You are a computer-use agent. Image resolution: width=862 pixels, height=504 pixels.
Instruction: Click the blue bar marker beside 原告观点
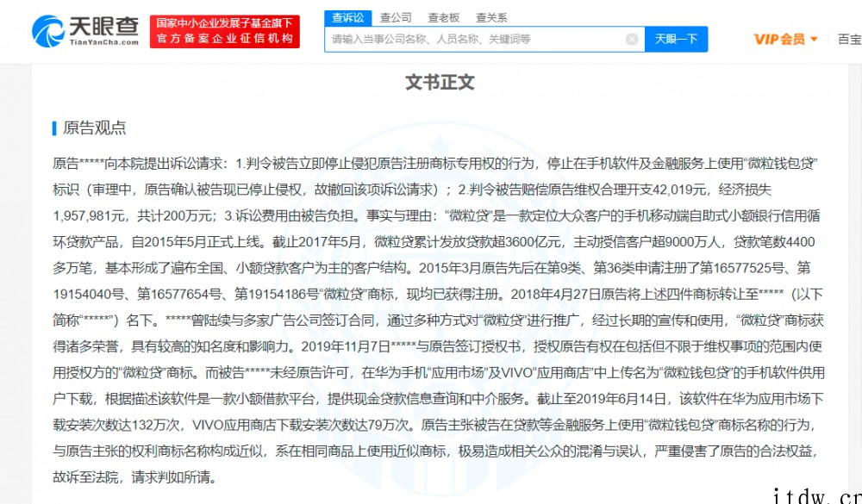[x=54, y=128]
